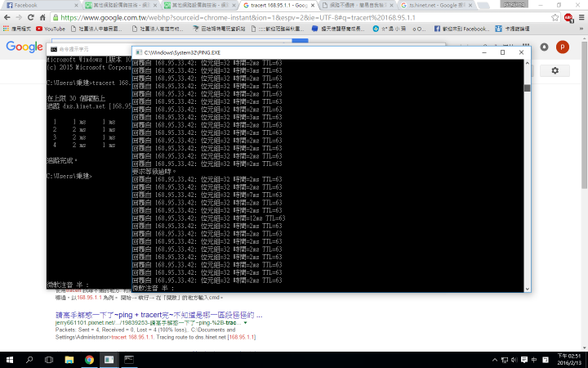588x368 pixels.
Task: Close the PING.EXE window
Action: tap(521, 52)
